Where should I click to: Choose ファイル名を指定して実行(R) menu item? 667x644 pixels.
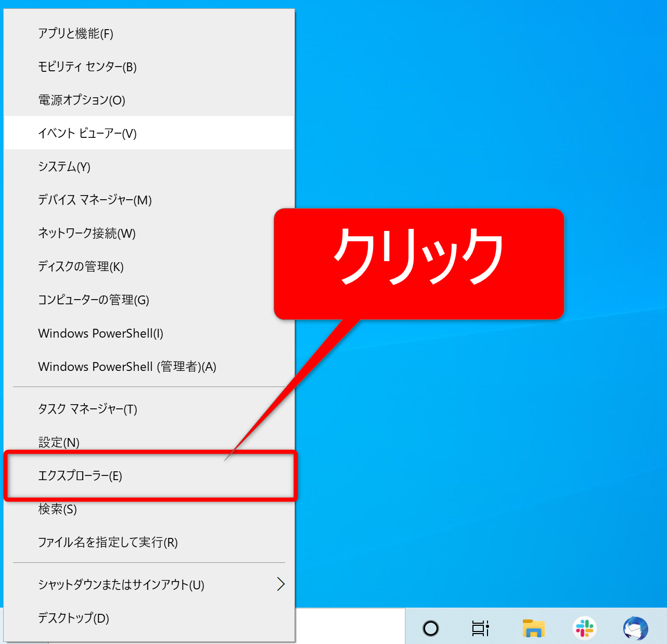click(x=108, y=543)
